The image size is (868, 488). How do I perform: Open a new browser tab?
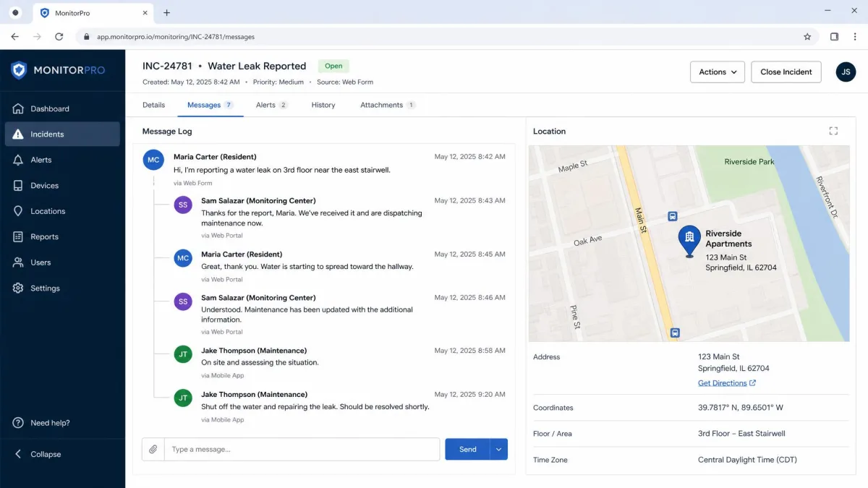point(166,13)
